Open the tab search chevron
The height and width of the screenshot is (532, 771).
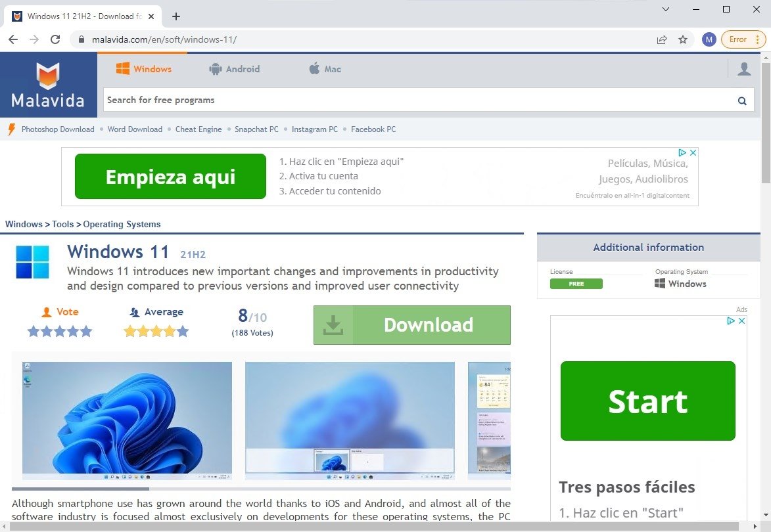(666, 9)
